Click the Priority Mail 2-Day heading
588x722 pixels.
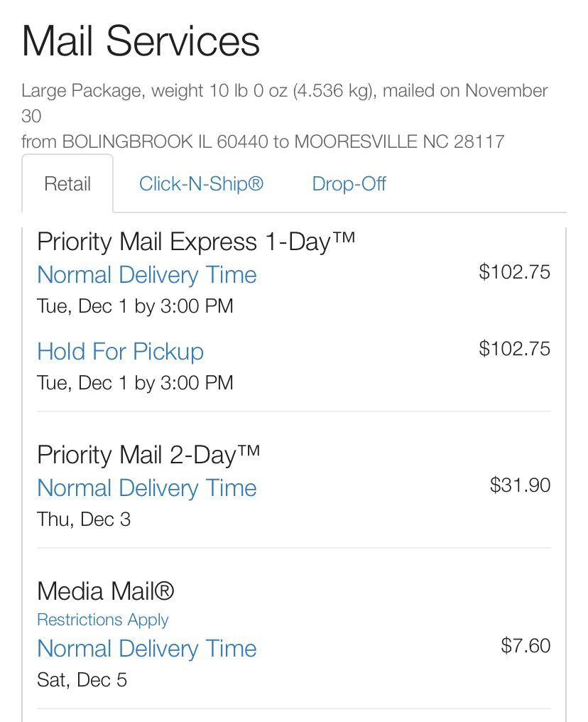[x=148, y=455]
